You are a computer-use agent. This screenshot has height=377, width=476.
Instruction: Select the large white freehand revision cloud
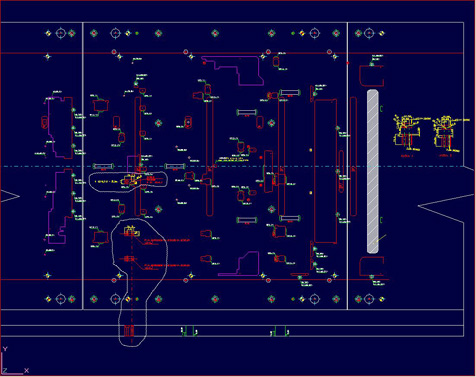(x=139, y=282)
